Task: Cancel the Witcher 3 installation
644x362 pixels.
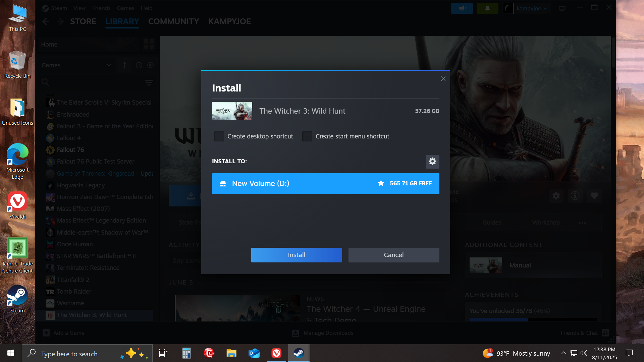Action: 394,255
